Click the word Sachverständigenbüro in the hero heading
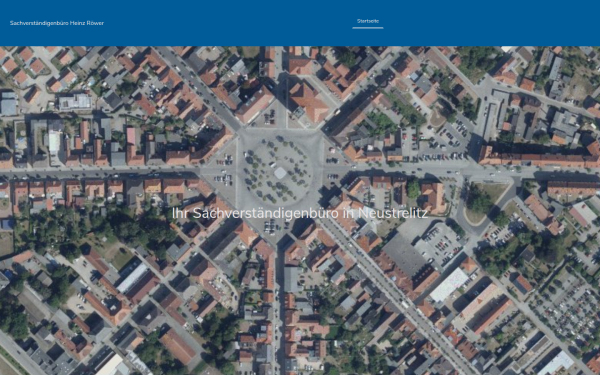600x375 pixels. (x=266, y=213)
